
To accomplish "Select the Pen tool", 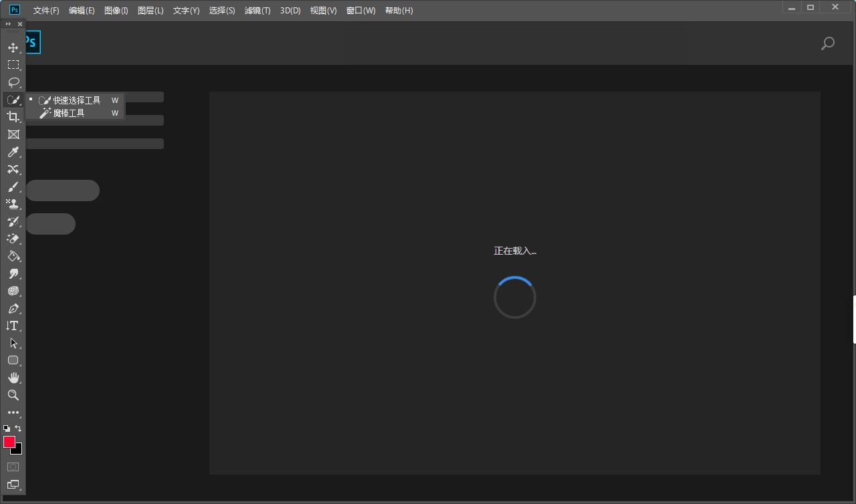I will tap(13, 308).
